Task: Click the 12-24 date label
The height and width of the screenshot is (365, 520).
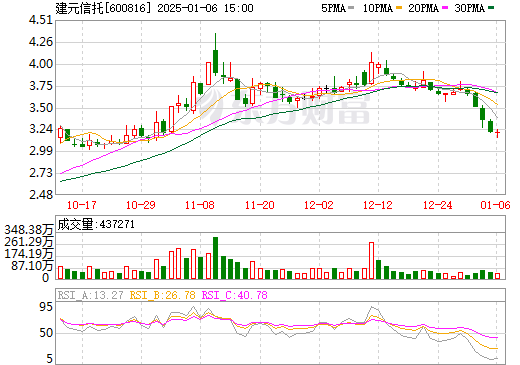Action: click(438, 205)
